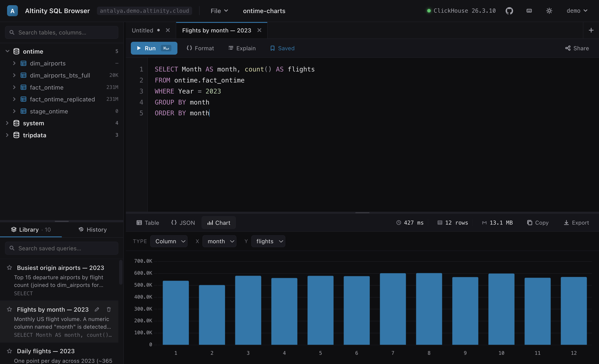Close the Untitled tab
599x364 pixels.
168,30
